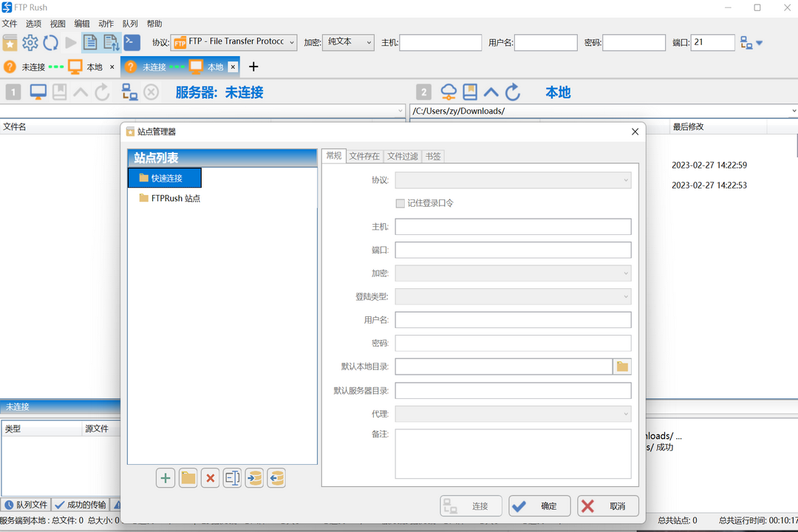Click the 确定 confirm button
Viewport: 798px width, 532px height.
539,505
